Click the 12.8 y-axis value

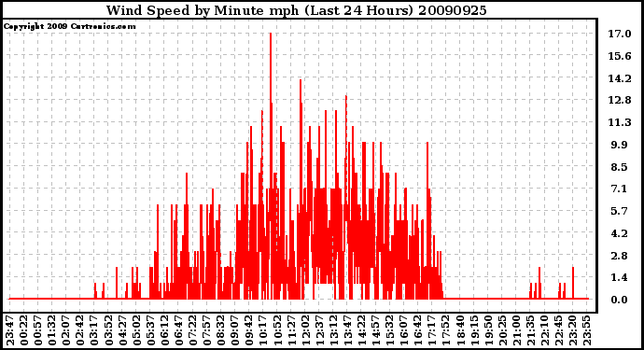620,100
